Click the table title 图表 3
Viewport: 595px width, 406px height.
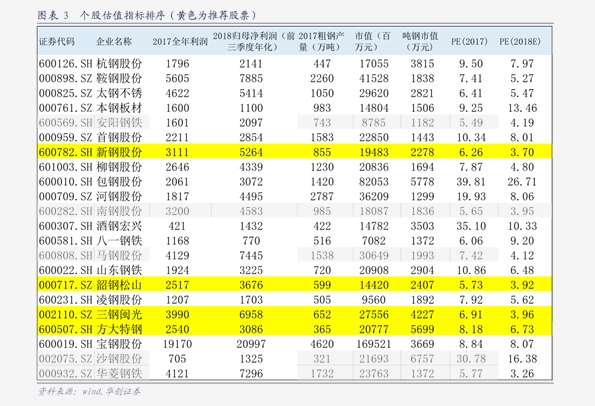coord(53,15)
